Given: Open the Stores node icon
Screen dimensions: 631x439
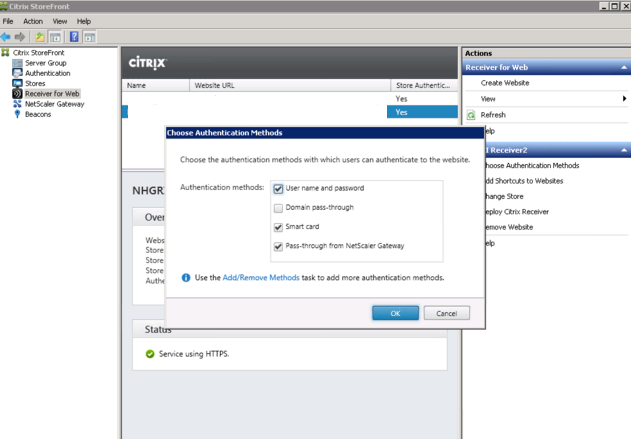Looking at the screenshot, I should click(17, 83).
